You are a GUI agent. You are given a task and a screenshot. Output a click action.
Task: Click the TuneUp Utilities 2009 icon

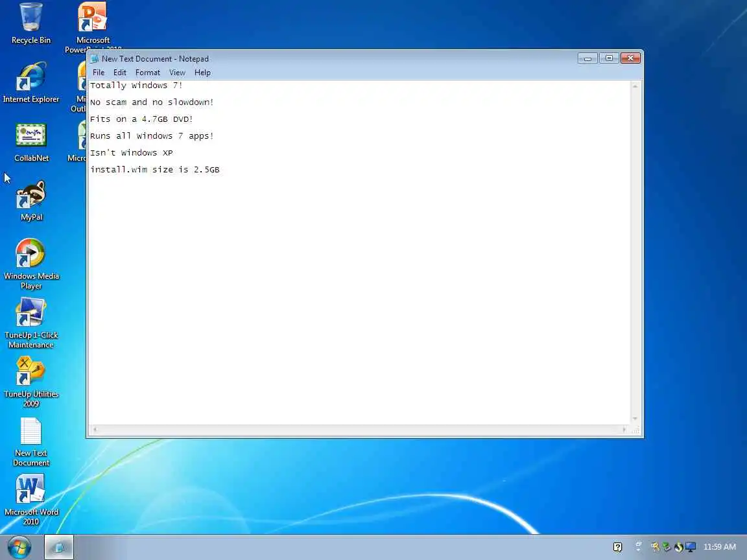pos(31,381)
